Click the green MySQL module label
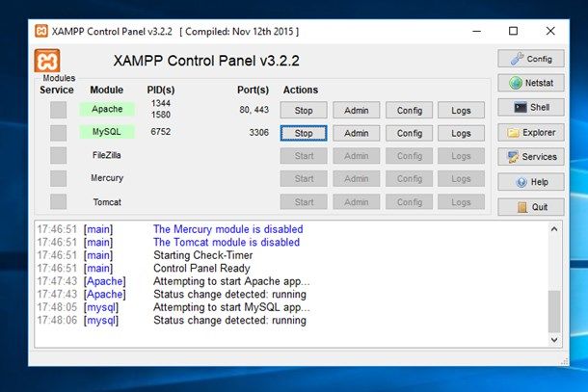This screenshot has width=588, height=392. (x=107, y=132)
